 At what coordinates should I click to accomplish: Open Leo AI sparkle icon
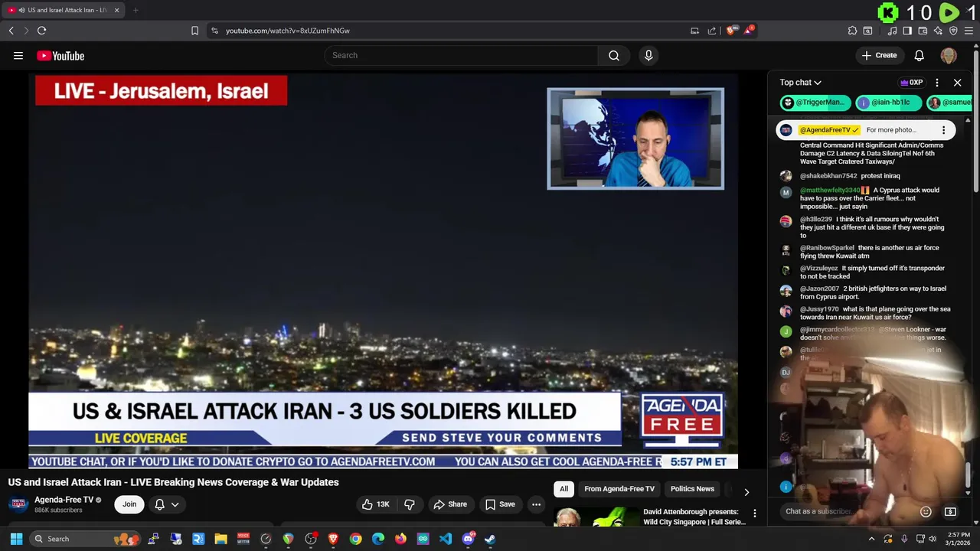click(938, 31)
